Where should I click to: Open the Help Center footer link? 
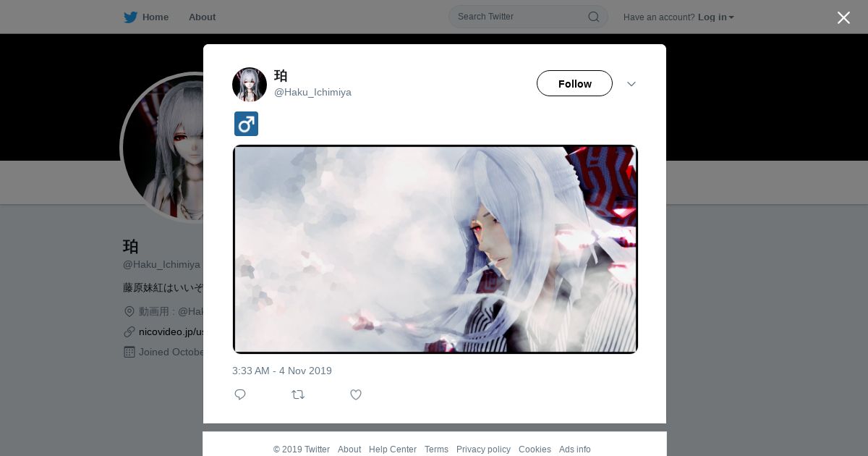(393, 449)
